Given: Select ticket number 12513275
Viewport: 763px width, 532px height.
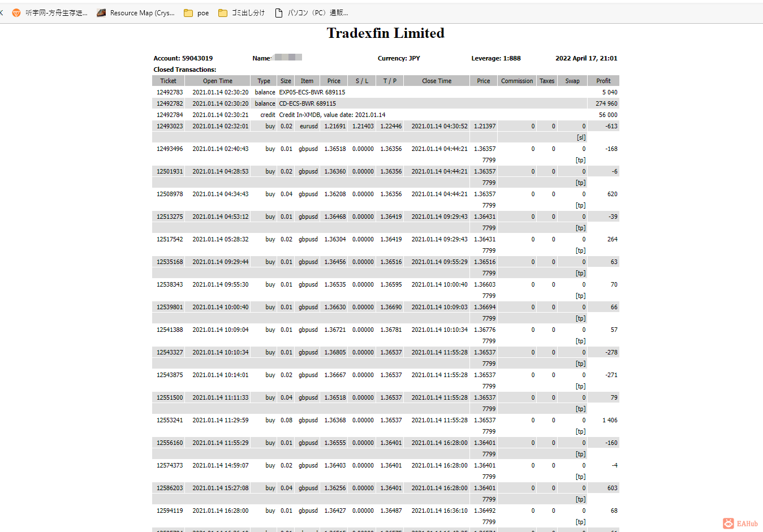Looking at the screenshot, I should tap(170, 217).
